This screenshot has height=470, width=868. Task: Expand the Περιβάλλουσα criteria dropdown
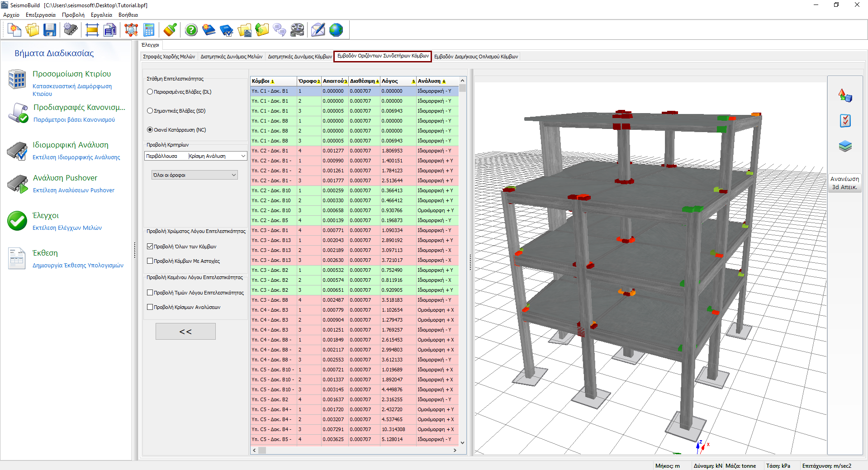click(x=242, y=156)
